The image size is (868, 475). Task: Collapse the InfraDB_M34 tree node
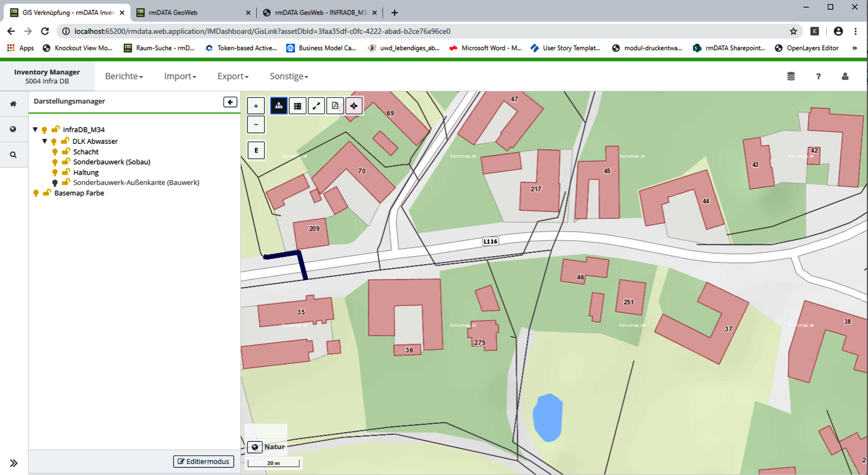tap(35, 130)
